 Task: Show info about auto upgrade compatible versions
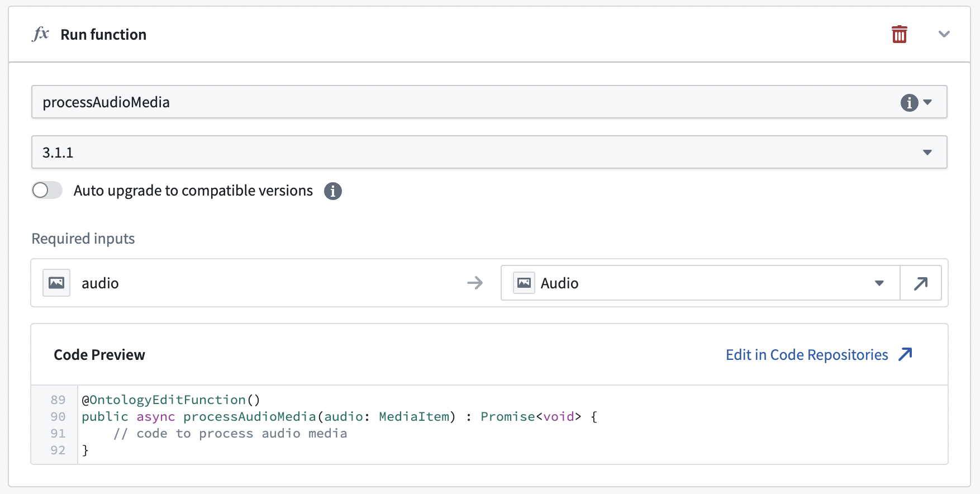coord(333,191)
